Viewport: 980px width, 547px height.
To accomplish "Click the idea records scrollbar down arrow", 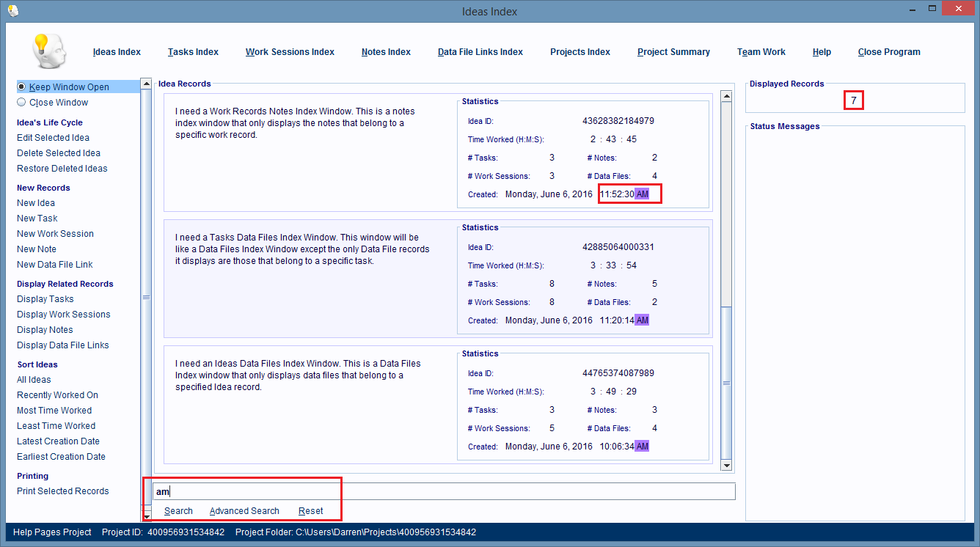I will [726, 466].
